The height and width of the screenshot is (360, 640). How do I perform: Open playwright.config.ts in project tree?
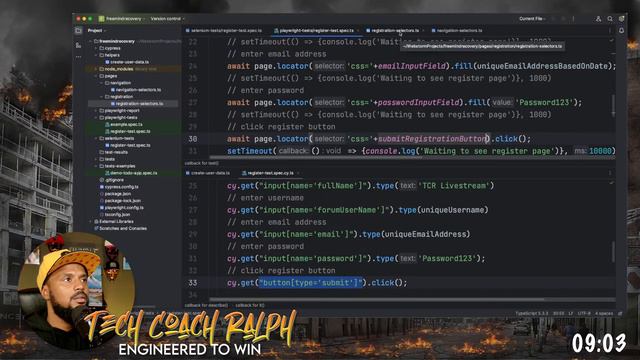click(x=122, y=208)
